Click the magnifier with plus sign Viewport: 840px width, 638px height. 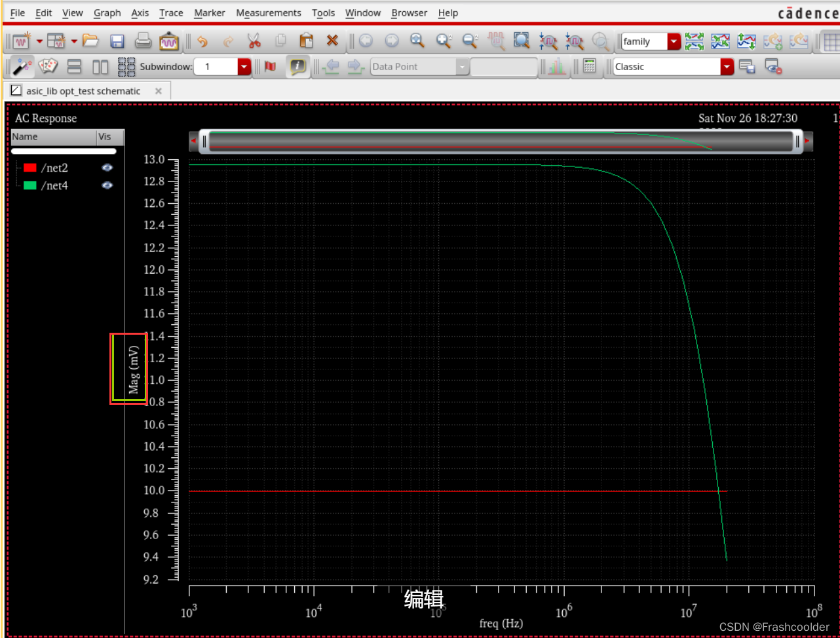click(x=444, y=41)
